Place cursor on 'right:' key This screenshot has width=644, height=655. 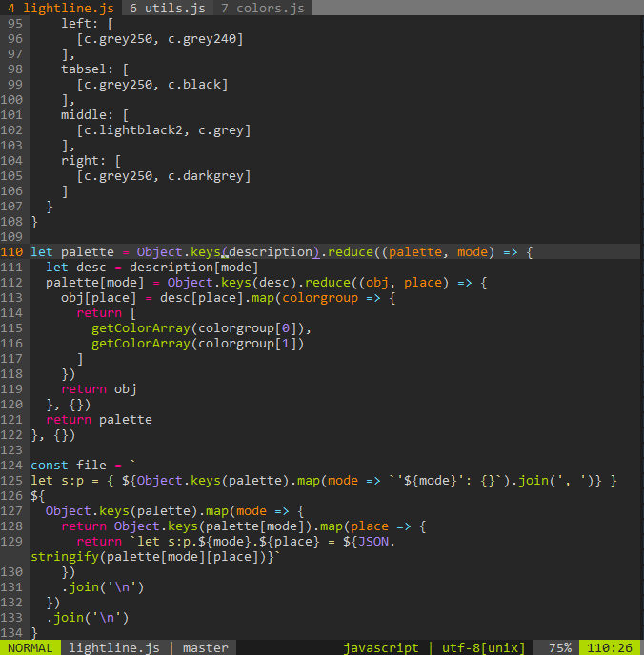coord(83,160)
